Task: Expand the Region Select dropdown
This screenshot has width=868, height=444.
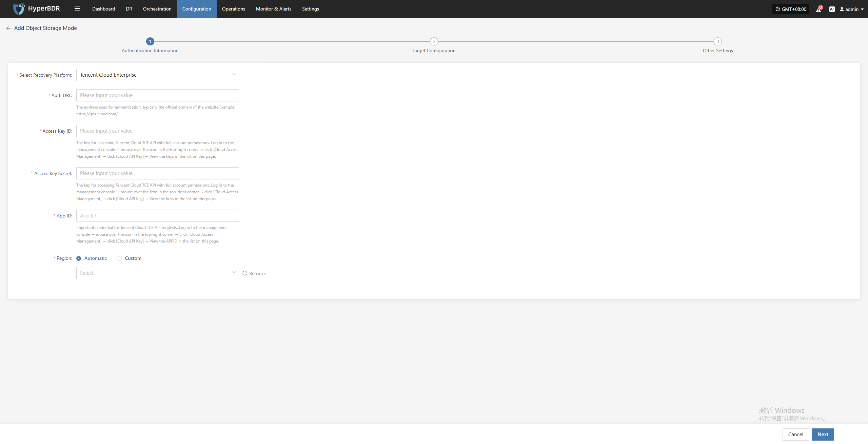Action: coord(157,273)
